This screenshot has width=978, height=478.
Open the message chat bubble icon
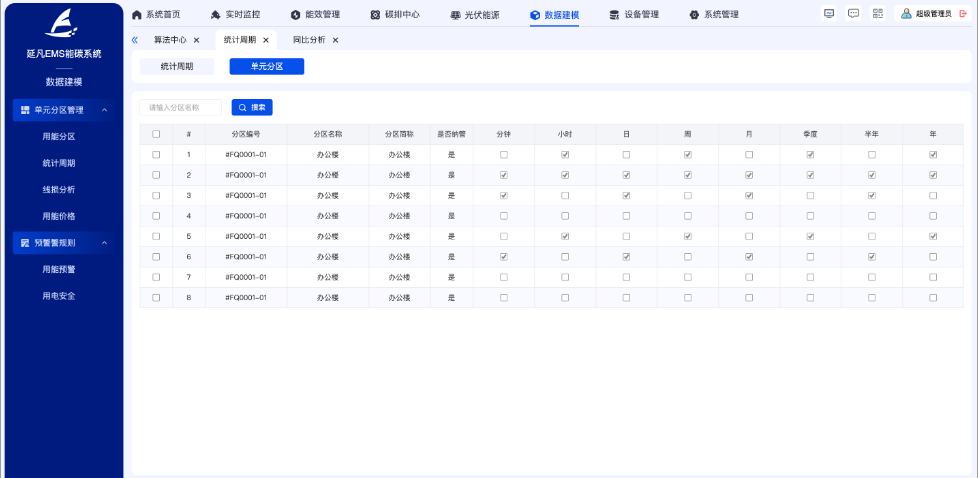(853, 14)
